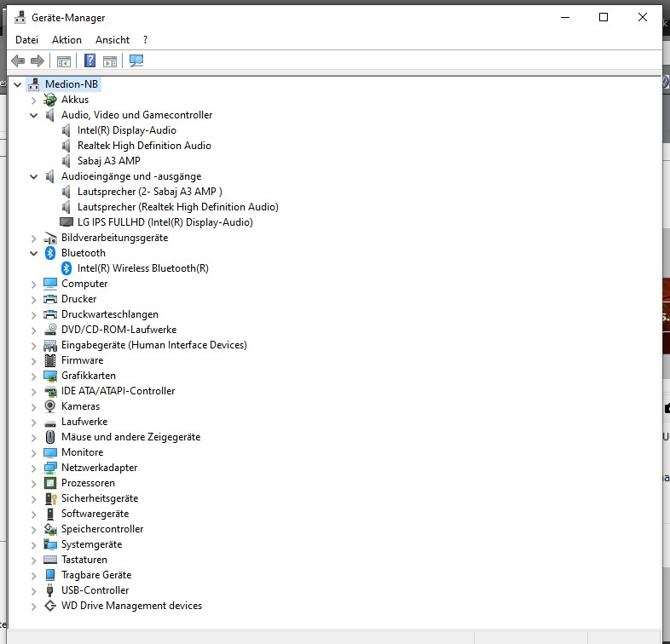Click the blue Help toolbar icon
Viewport: 670px width, 644px height.
(90, 60)
